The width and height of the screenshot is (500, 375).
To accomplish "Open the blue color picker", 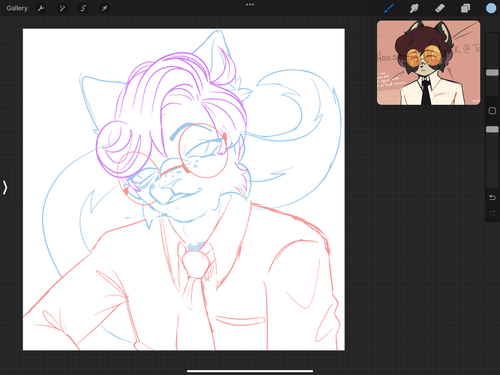I will pyautogui.click(x=491, y=8).
